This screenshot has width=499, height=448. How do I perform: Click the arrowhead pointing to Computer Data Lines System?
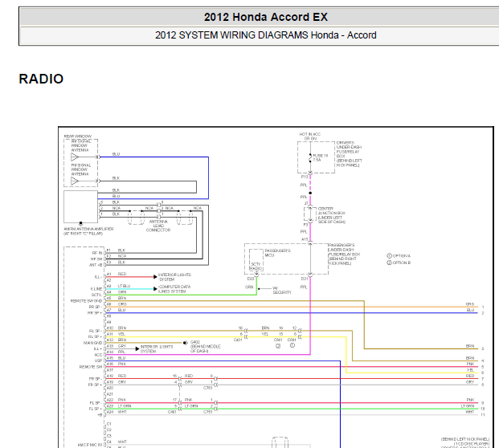(155, 289)
